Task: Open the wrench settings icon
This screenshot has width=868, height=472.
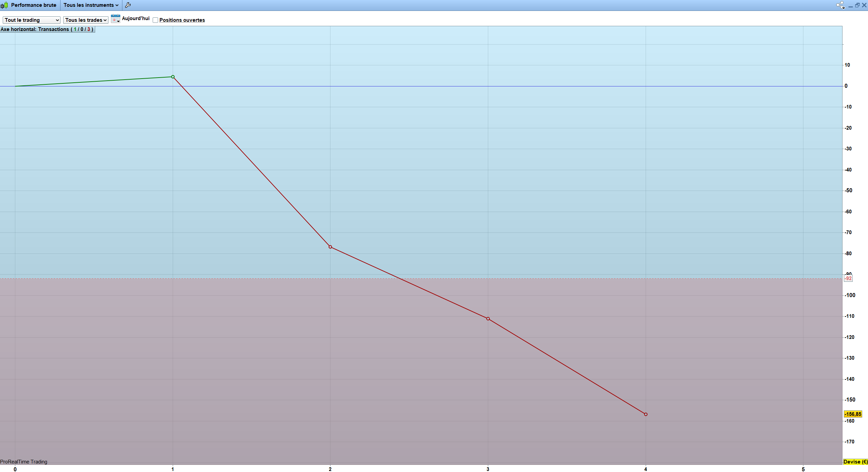Action: [128, 5]
